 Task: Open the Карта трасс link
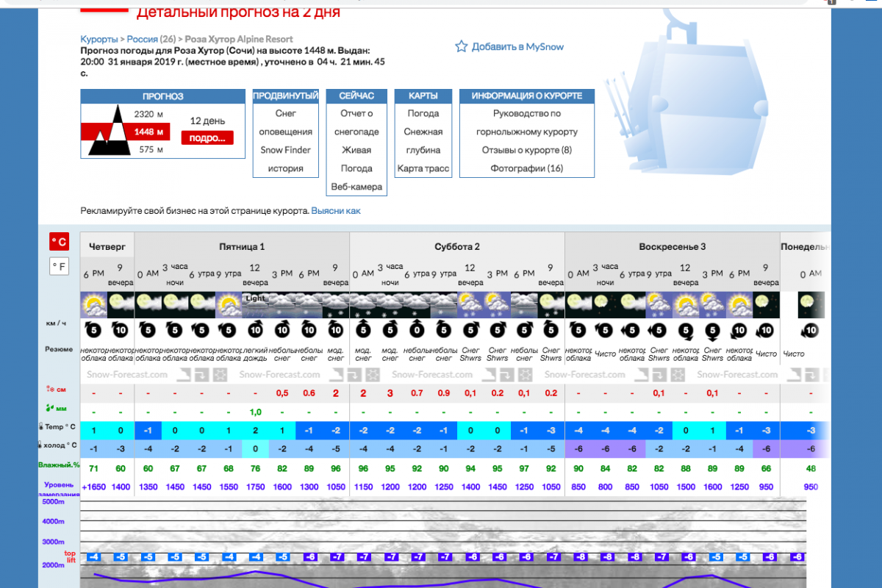coord(423,168)
